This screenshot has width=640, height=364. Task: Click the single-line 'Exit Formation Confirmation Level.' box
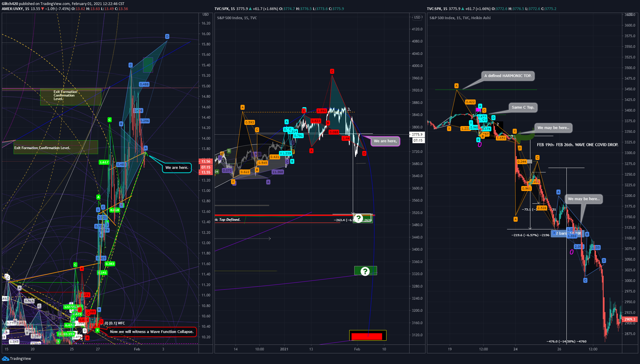coord(56,147)
